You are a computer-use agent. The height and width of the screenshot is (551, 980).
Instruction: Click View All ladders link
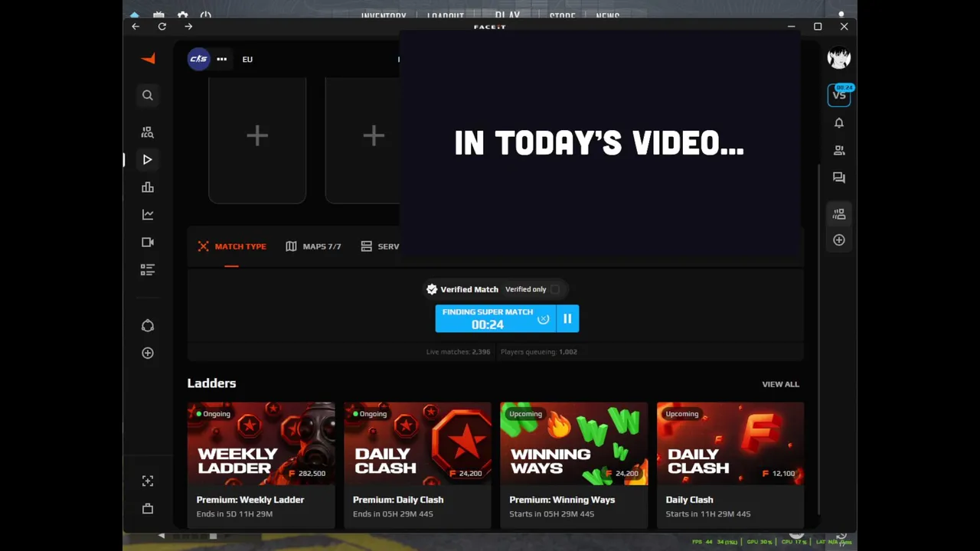coord(780,384)
